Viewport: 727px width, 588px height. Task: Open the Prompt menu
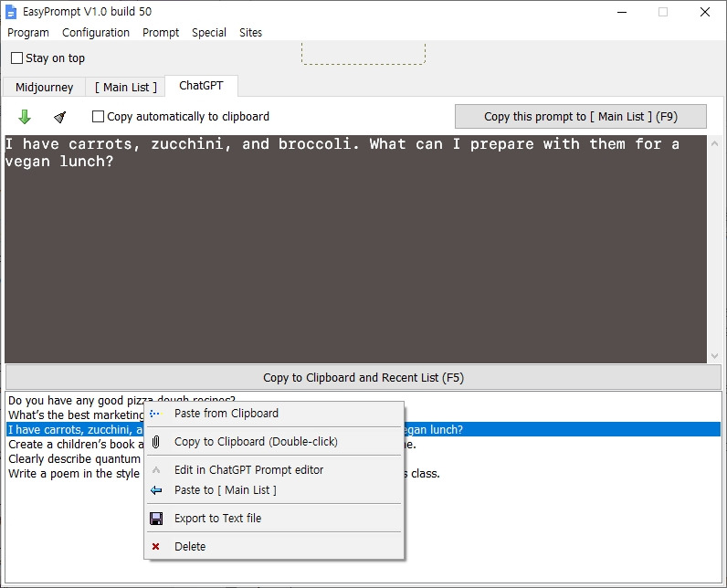pos(161,33)
